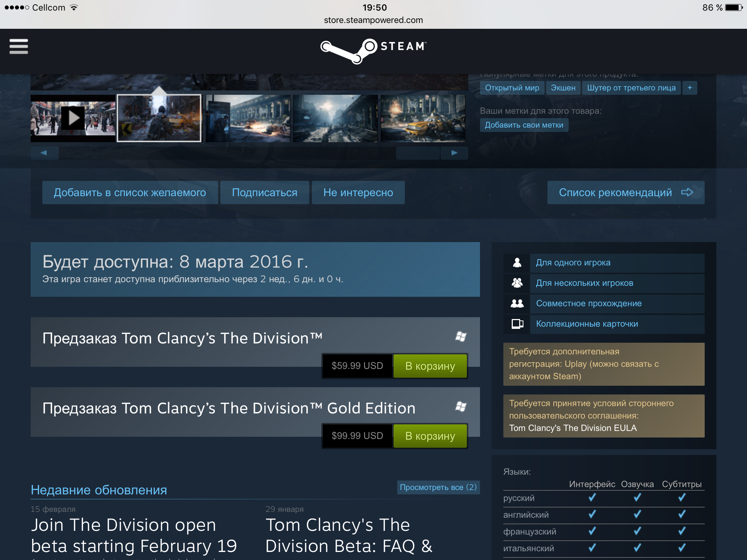The height and width of the screenshot is (560, 747).
Task: Select the fifth screenshot with yellow taxi
Action: 423,118
